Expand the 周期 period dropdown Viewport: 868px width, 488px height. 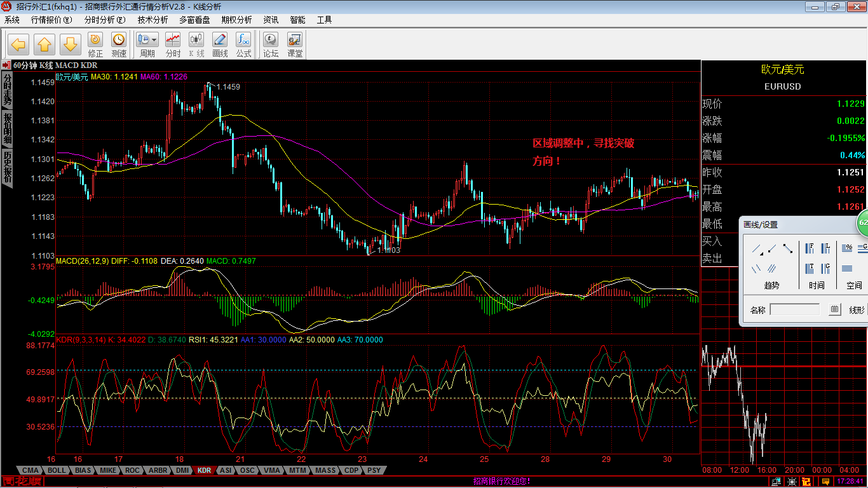tap(147, 44)
